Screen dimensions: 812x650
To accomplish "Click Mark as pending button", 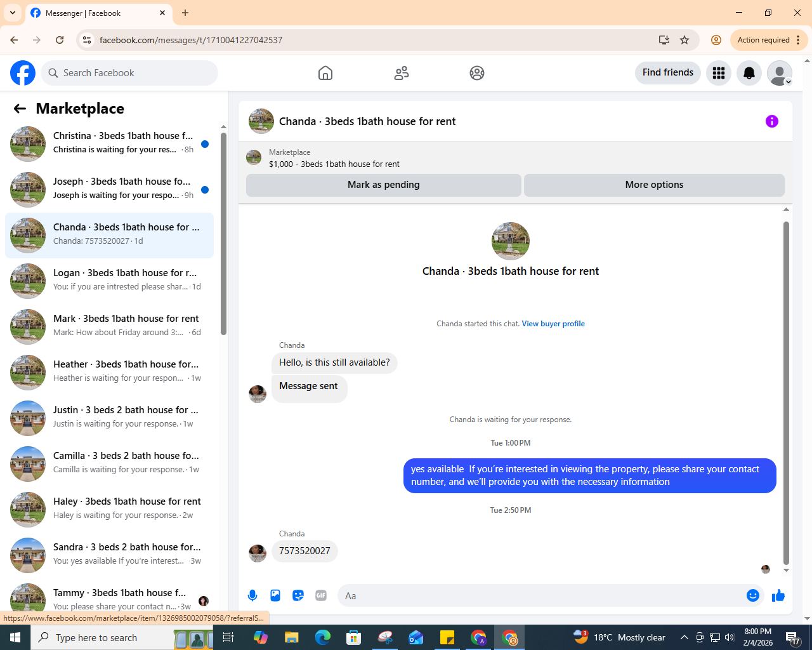I will click(x=384, y=185).
